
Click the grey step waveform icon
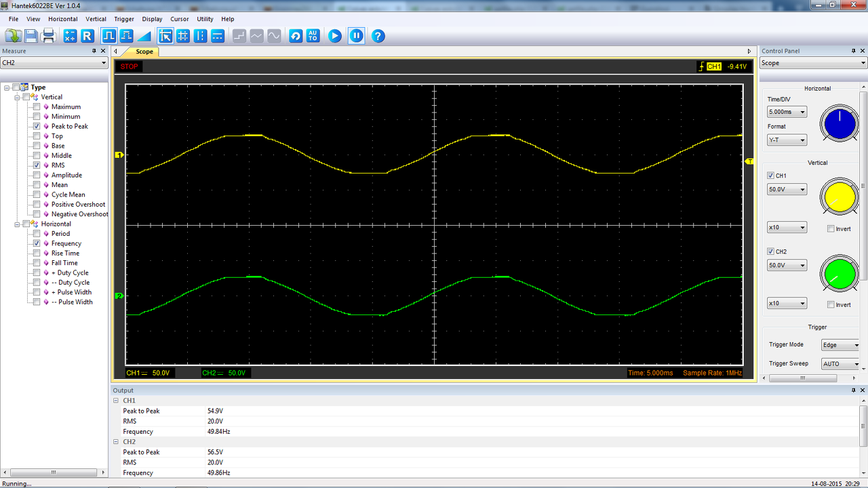click(239, 36)
